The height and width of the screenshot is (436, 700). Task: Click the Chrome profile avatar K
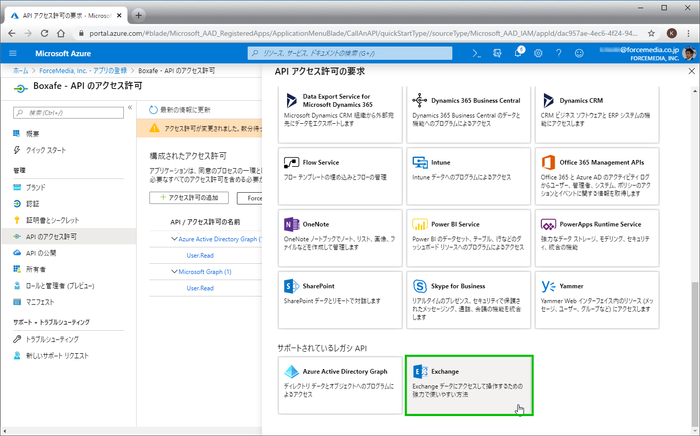tap(671, 33)
